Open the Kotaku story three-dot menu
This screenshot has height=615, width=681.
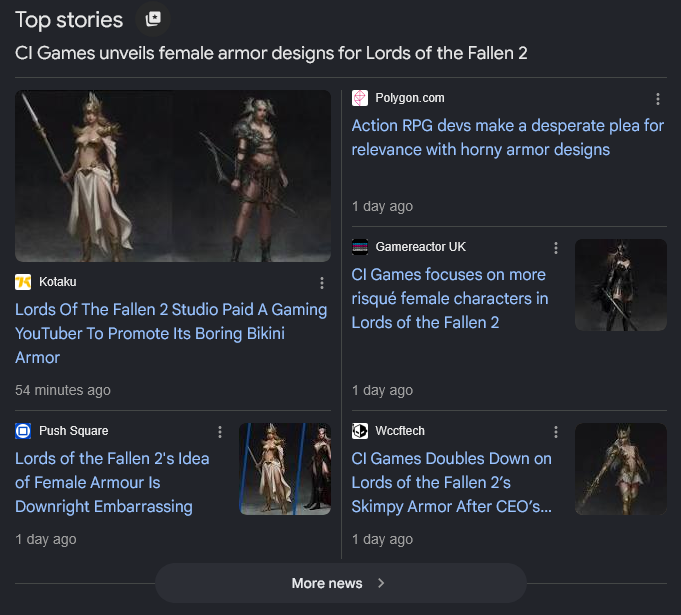pyautogui.click(x=322, y=283)
